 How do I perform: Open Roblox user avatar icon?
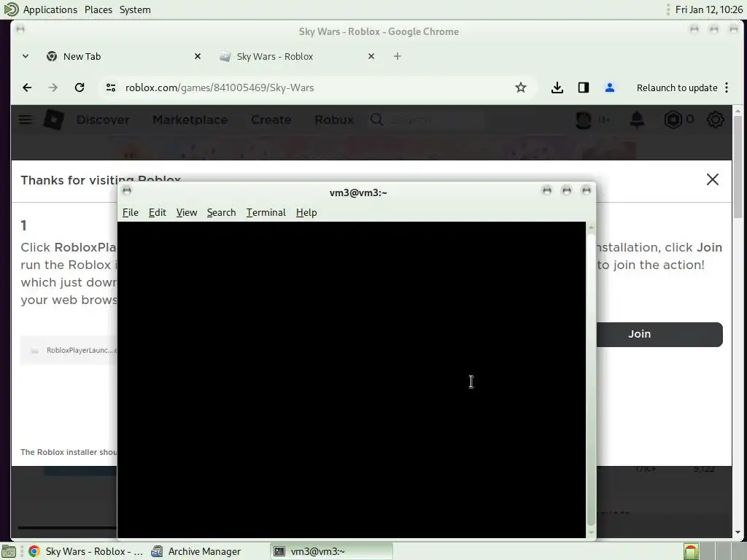[584, 120]
